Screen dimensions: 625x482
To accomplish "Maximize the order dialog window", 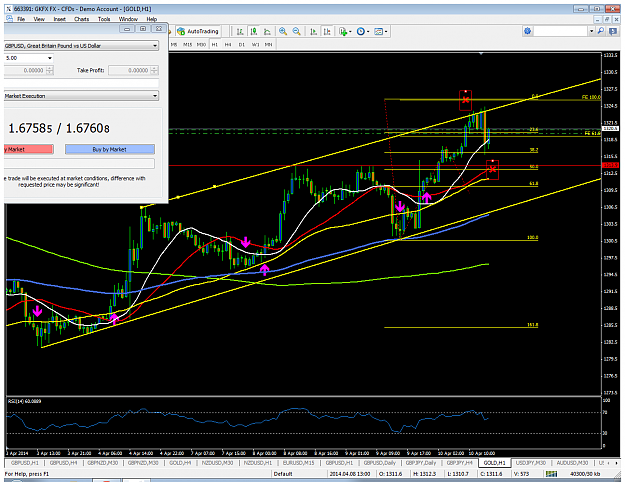I will 143,28.
